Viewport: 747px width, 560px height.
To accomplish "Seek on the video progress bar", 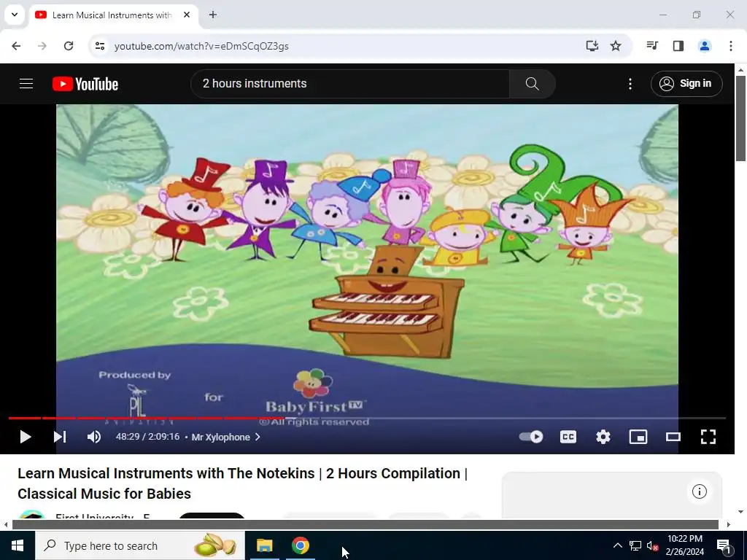I will point(367,418).
